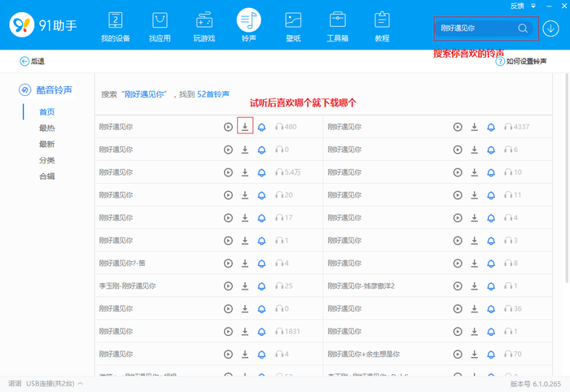Set the 480-listen ringtone with the bell

261,127
